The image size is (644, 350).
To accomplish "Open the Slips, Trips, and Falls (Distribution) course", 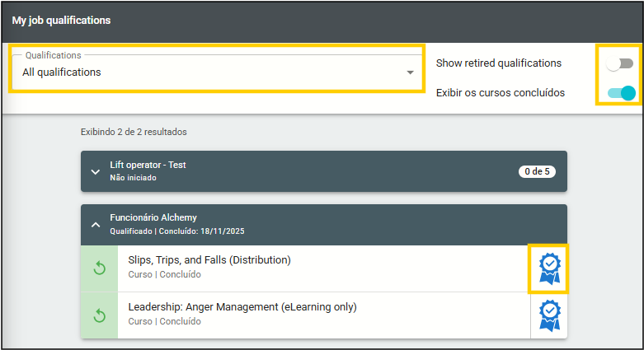I will pos(209,260).
